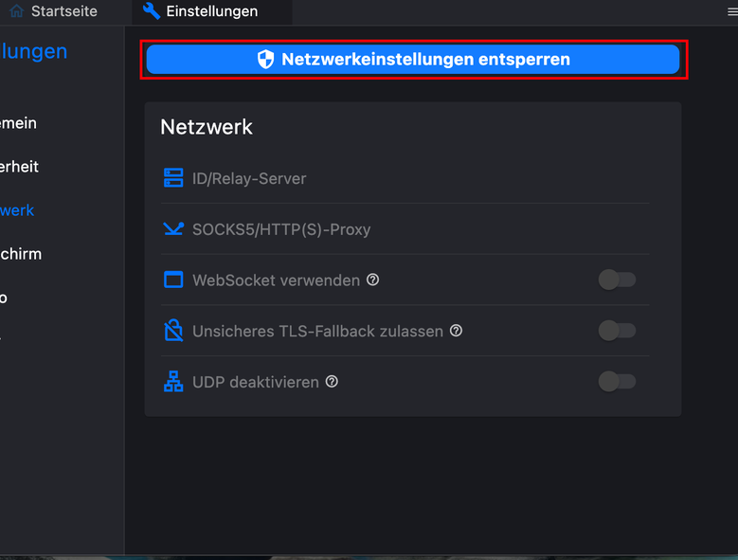Click the WebSocket window icon

[173, 280]
